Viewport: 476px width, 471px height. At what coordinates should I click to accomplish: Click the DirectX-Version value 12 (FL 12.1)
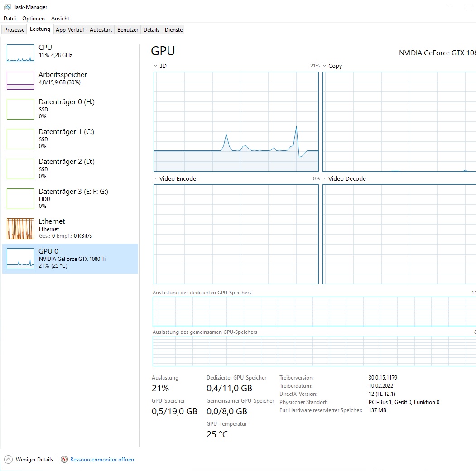point(382,394)
